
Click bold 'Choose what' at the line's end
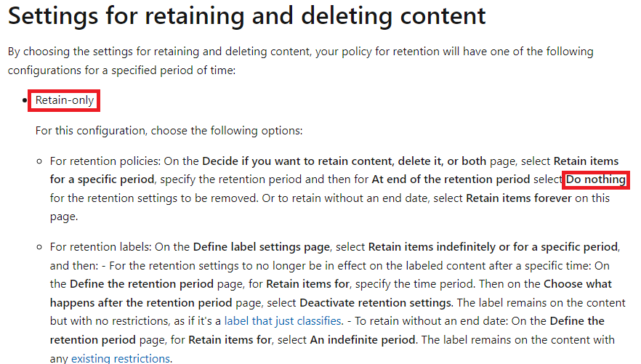click(578, 284)
